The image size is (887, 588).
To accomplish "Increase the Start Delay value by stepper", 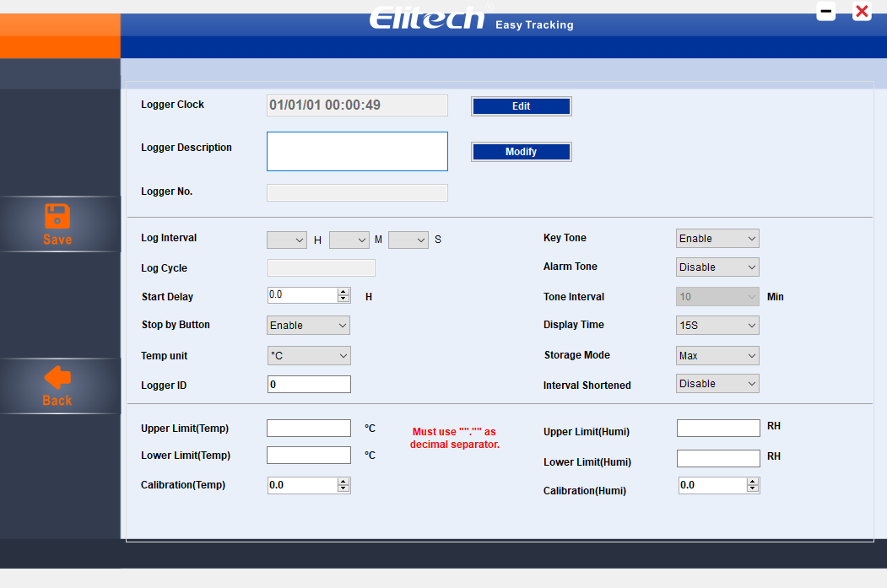I will pyautogui.click(x=343, y=292).
